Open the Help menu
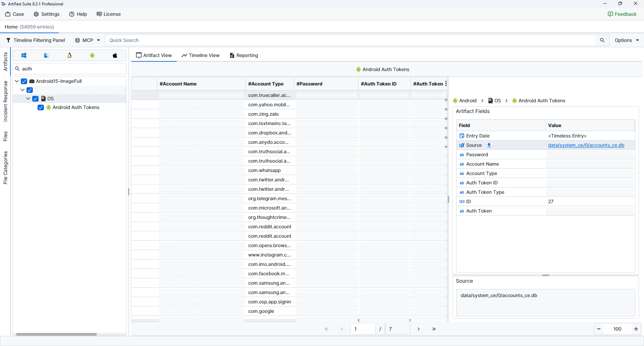Screen dimensions: 644x346 pyautogui.click(x=78, y=14)
